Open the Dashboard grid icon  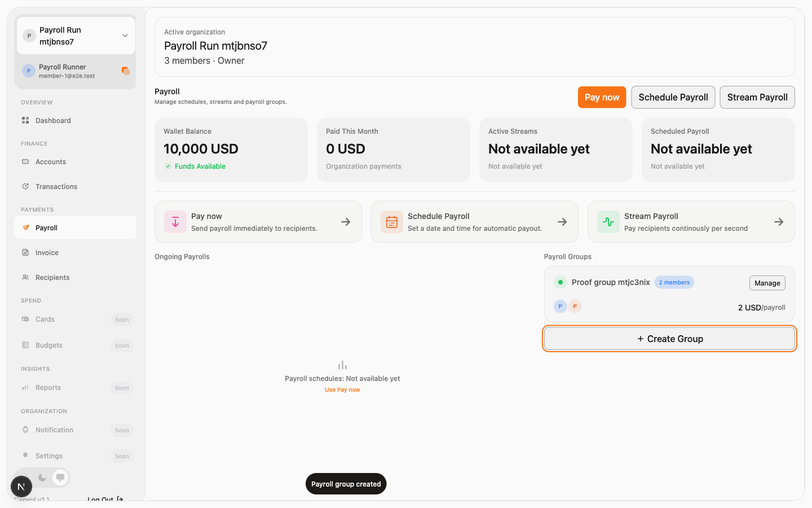point(25,120)
